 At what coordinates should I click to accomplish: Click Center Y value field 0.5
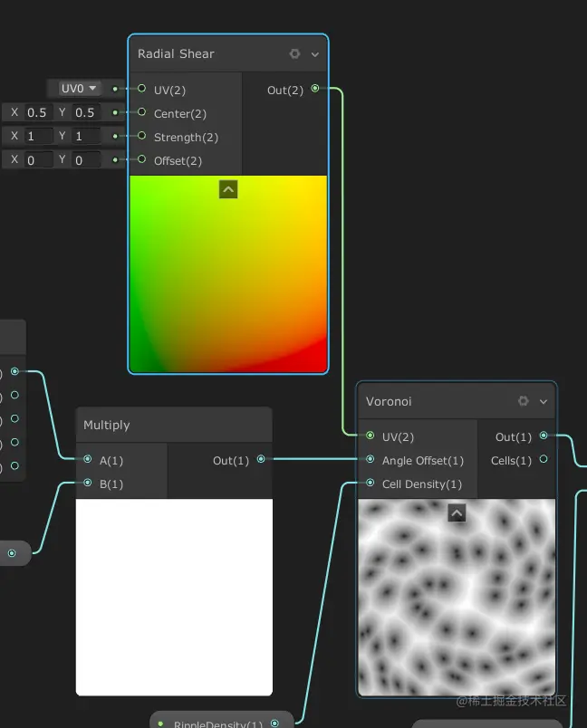click(86, 112)
